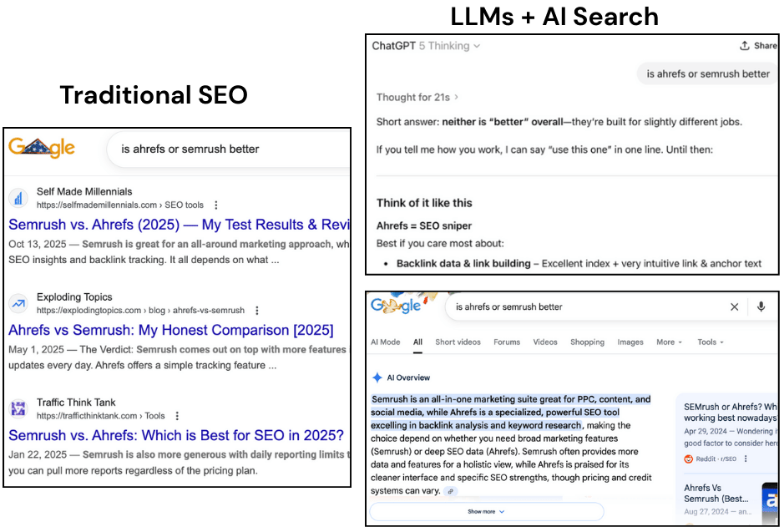The image size is (784, 532).
Task: Click the three-dot menu for Traffic Think Tank
Action: (x=177, y=416)
